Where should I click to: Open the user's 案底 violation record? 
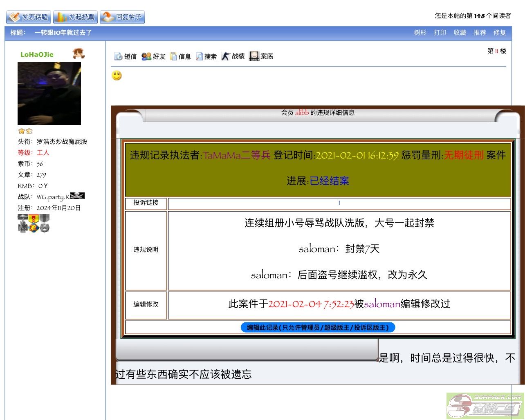(x=262, y=56)
